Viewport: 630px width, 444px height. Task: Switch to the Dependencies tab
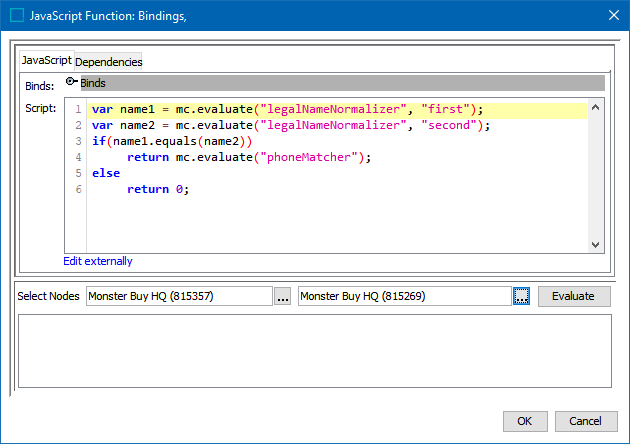click(108, 62)
